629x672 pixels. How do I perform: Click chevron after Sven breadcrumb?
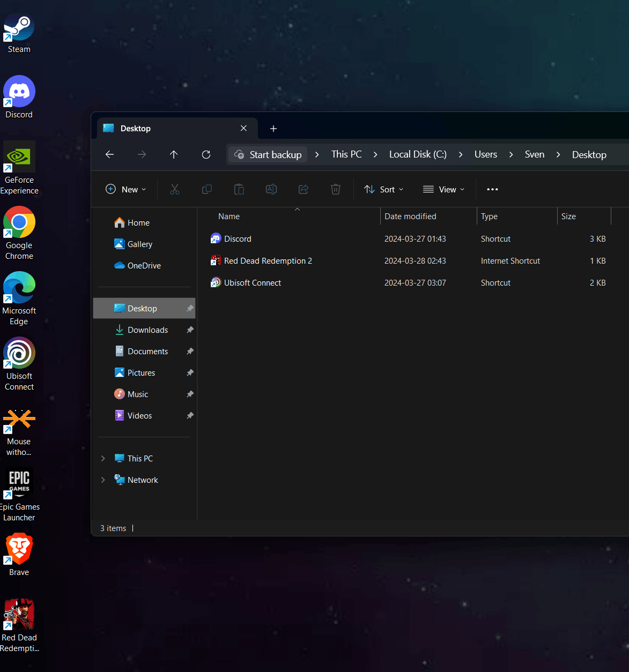coord(558,154)
